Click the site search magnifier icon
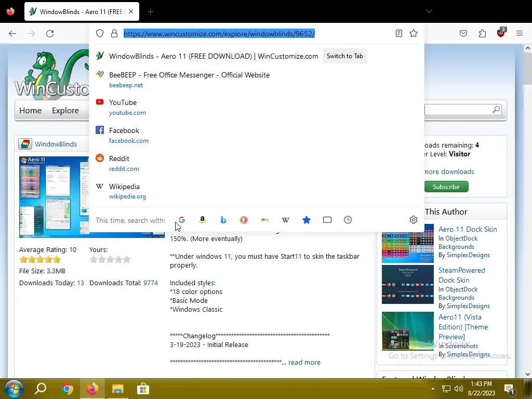This screenshot has height=399, width=532. 496,109
